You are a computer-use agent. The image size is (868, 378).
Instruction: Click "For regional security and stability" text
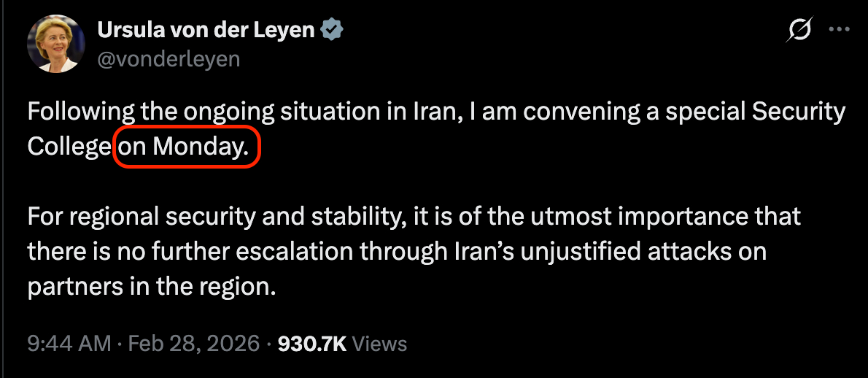click(x=206, y=216)
